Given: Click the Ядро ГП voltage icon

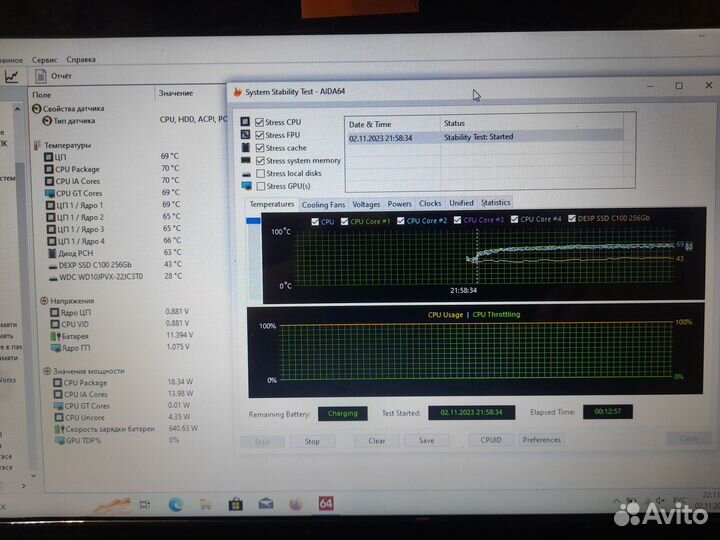Looking at the screenshot, I should pos(56,348).
